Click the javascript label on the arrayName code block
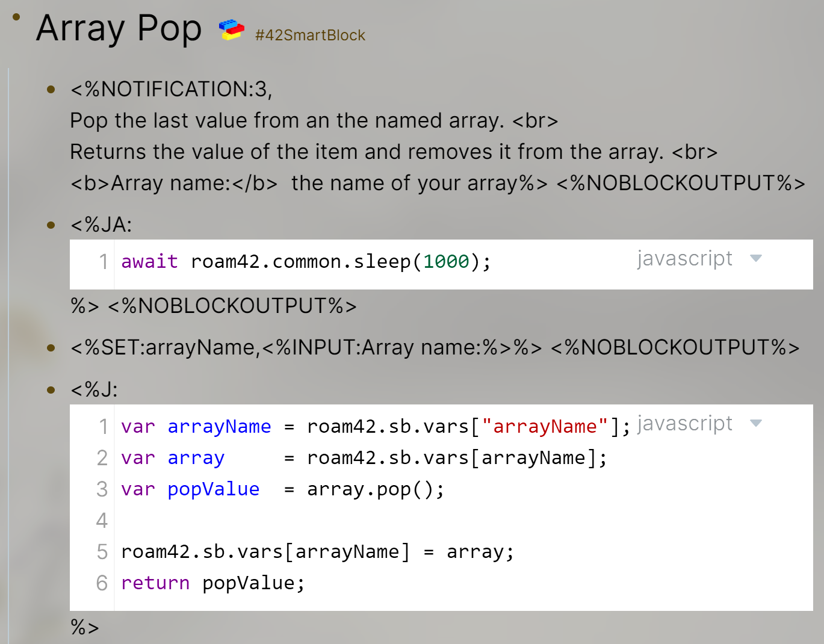The width and height of the screenshot is (824, 644). click(684, 424)
